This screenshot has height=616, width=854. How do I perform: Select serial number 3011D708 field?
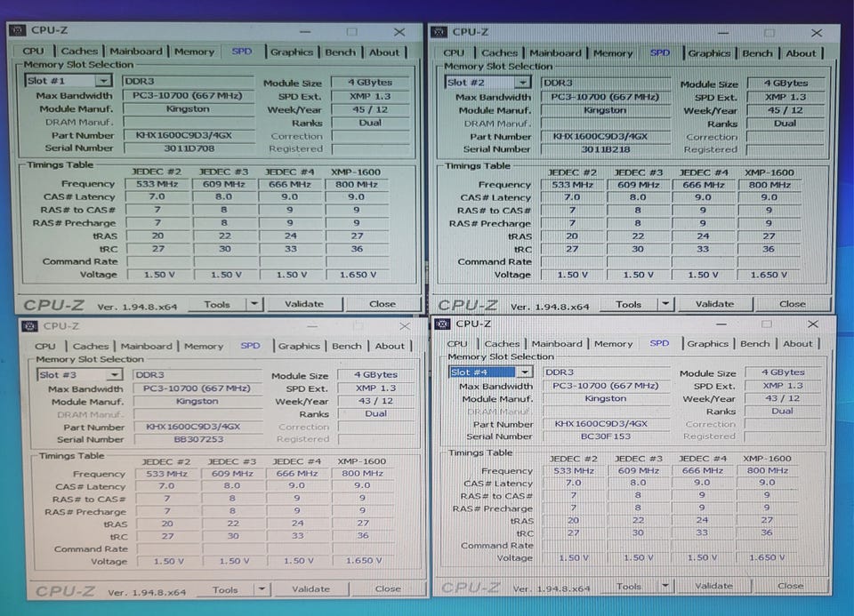[189, 148]
